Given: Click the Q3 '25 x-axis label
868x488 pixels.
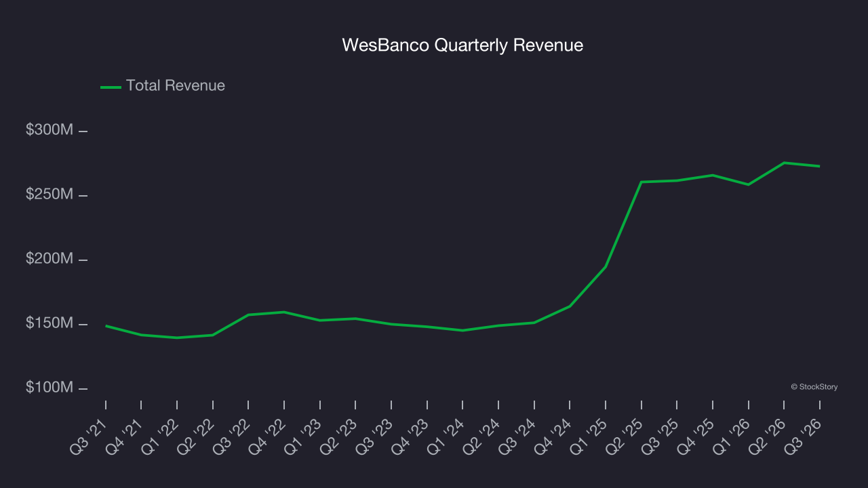Looking at the screenshot, I should click(x=660, y=436).
